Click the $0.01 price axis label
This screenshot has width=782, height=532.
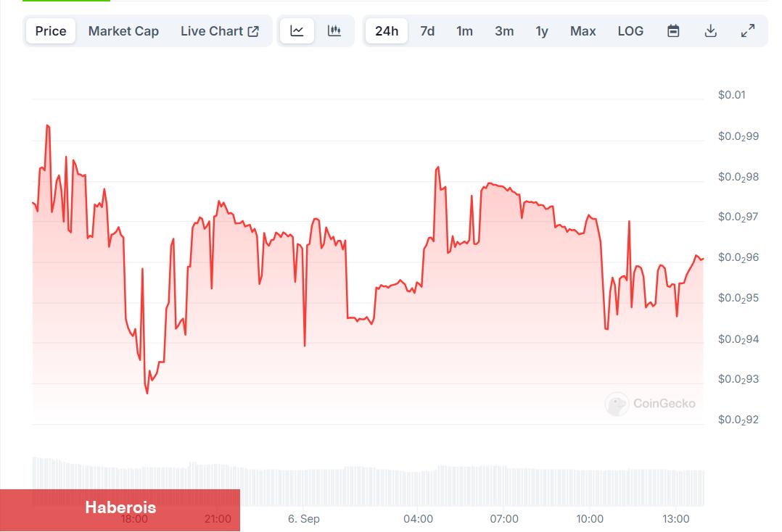[732, 95]
